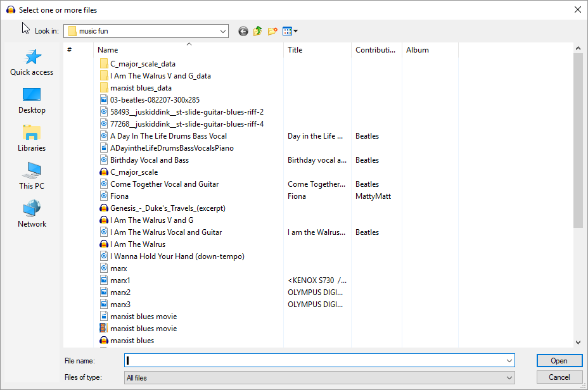Open the View Menu icon
The width and height of the screenshot is (588, 390).
tap(290, 31)
